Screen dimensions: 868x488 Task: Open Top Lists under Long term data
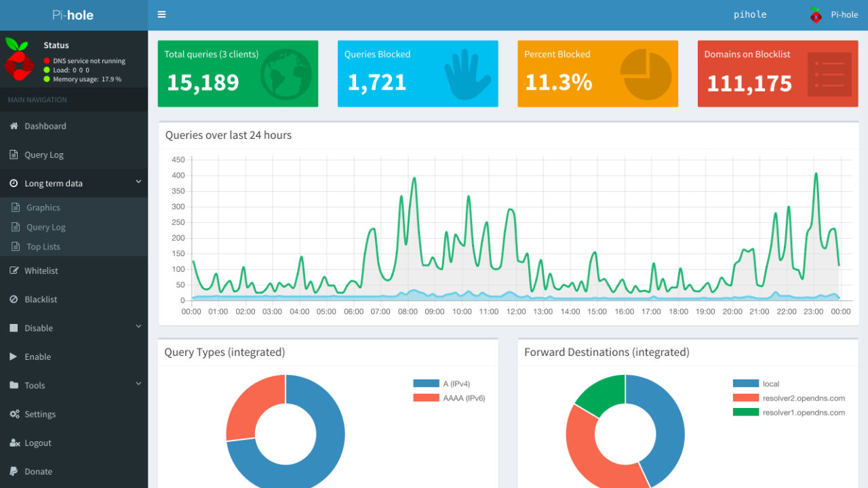[x=43, y=247]
